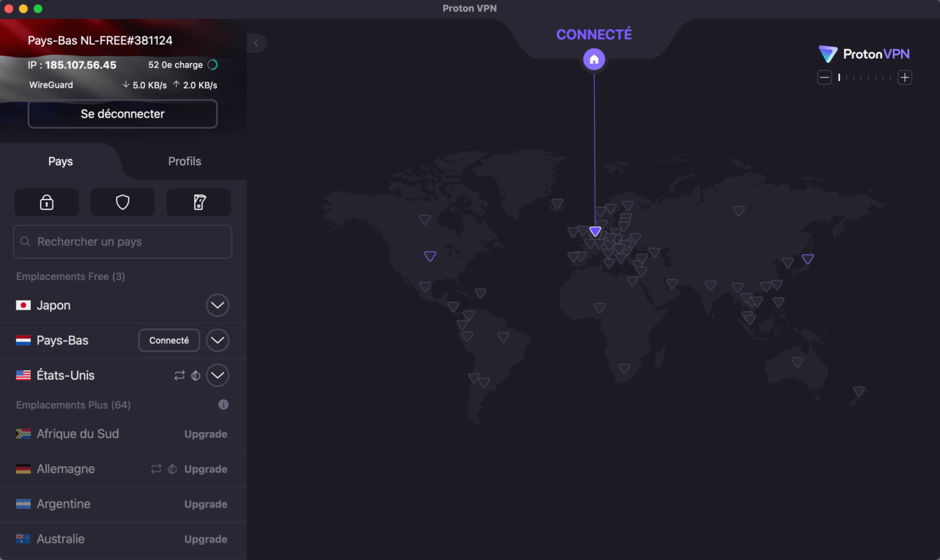Switch to the Profils tab
This screenshot has width=940, height=560.
(x=185, y=161)
